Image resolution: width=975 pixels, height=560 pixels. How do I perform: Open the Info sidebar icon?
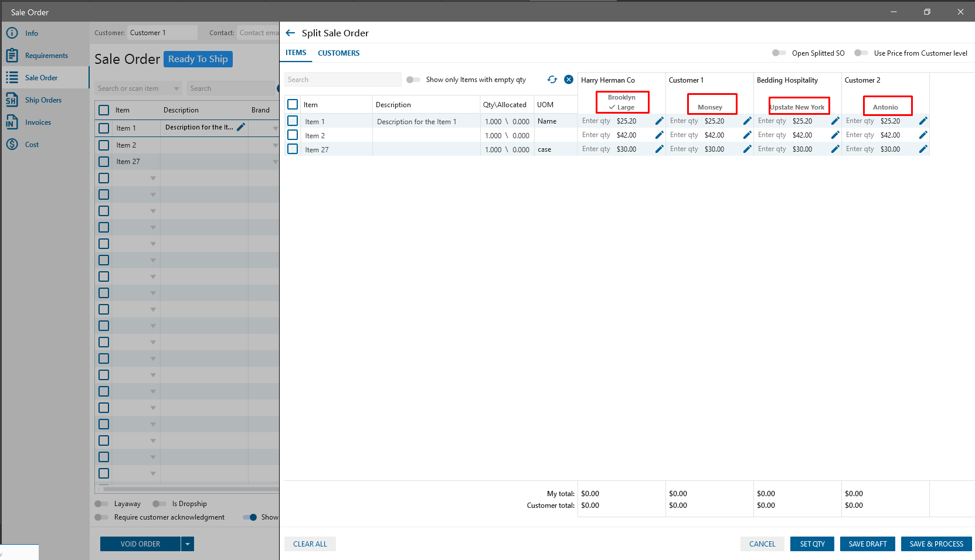click(12, 33)
